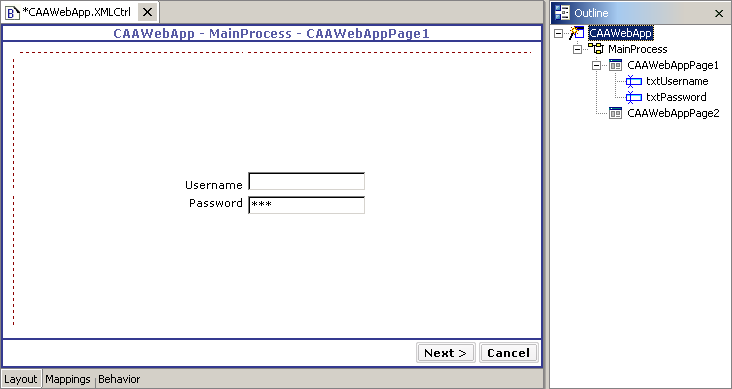This screenshot has width=732, height=389.
Task: Switch to the Mappings tab
Action: point(68,379)
